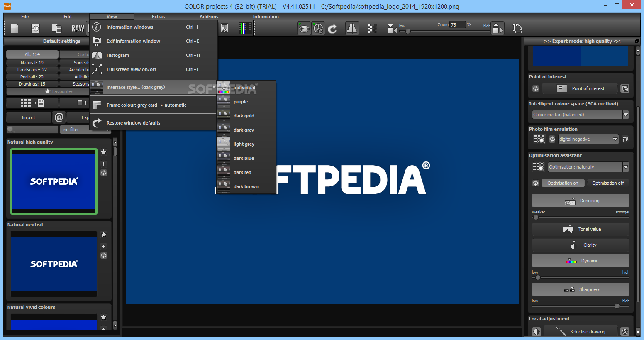644x340 pixels.
Task: Click the @ email icon button
Action: 59,117
